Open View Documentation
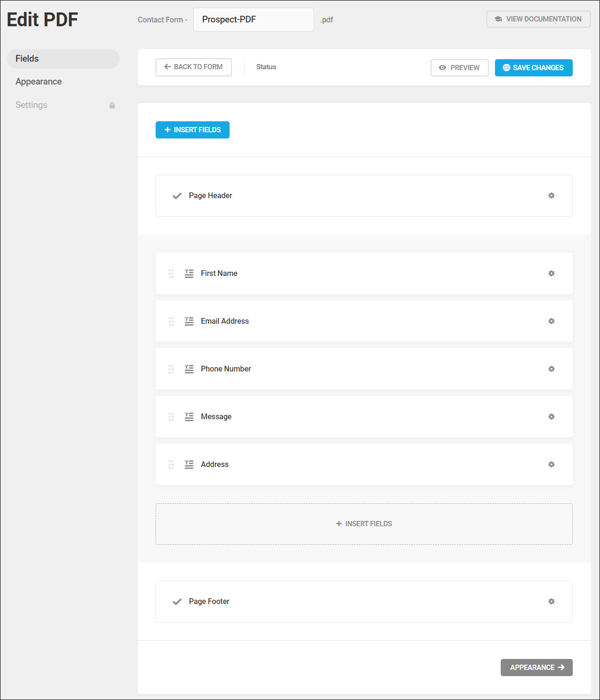 (x=538, y=19)
